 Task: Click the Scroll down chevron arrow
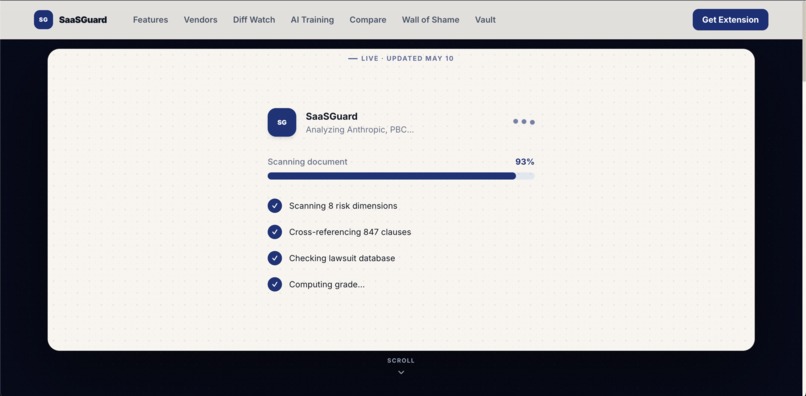click(x=401, y=372)
